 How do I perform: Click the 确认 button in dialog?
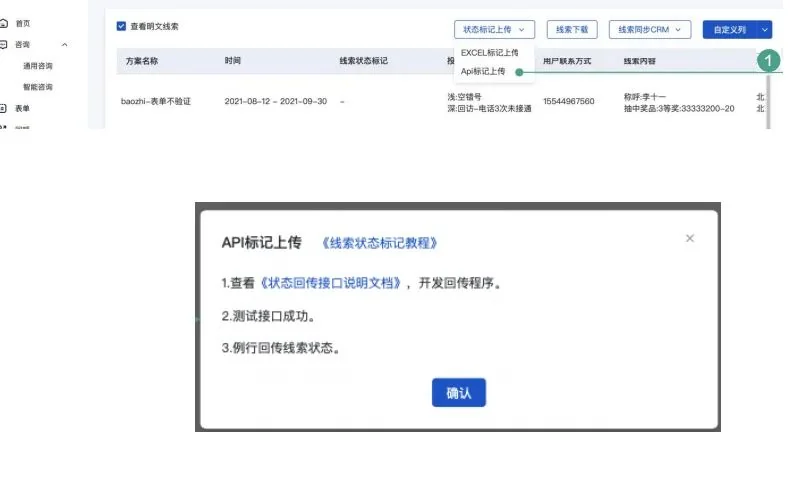tap(459, 393)
